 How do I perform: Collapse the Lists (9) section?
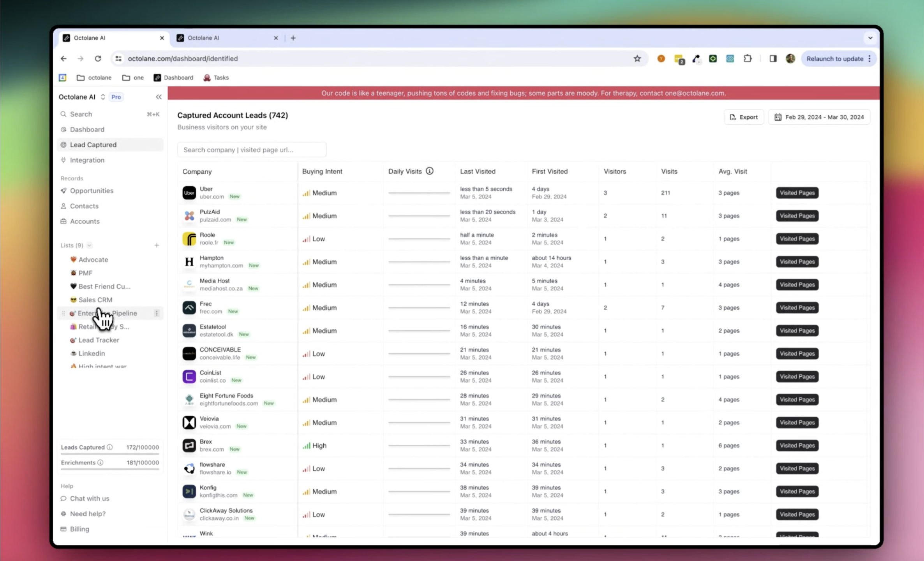point(90,245)
